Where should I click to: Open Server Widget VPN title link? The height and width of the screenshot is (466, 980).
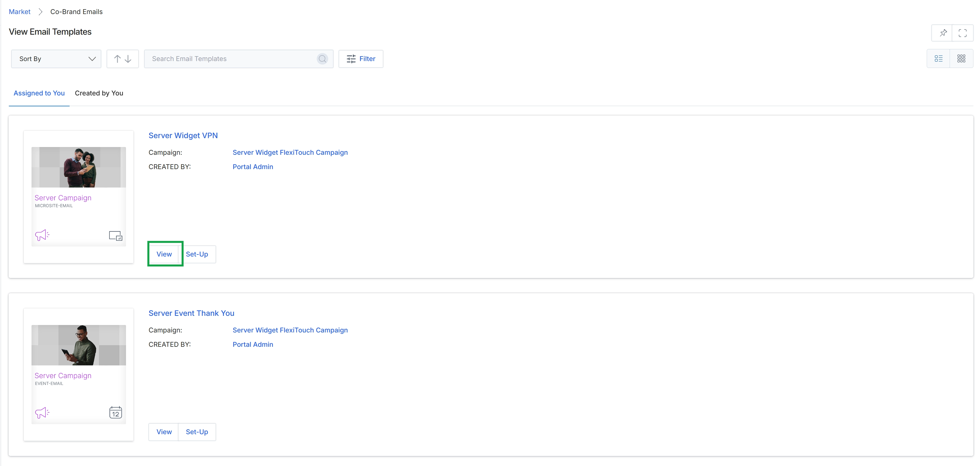(183, 136)
